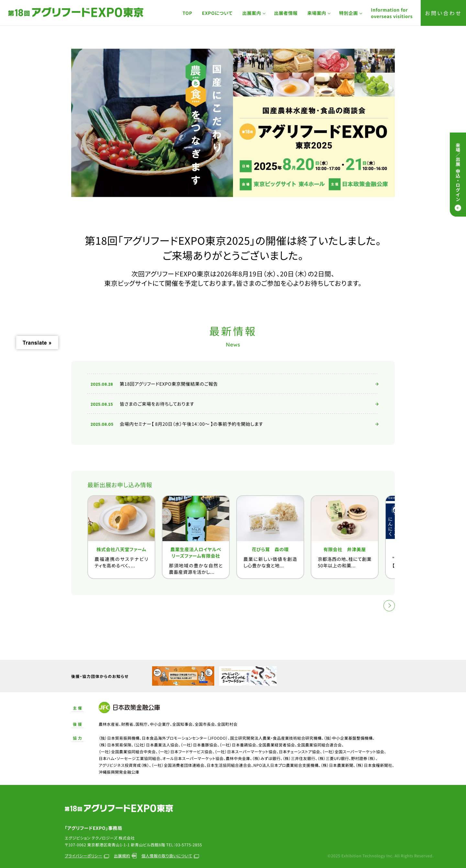
Task: Click arrow icon on 2025.08.05 news row
Action: [x=377, y=424]
